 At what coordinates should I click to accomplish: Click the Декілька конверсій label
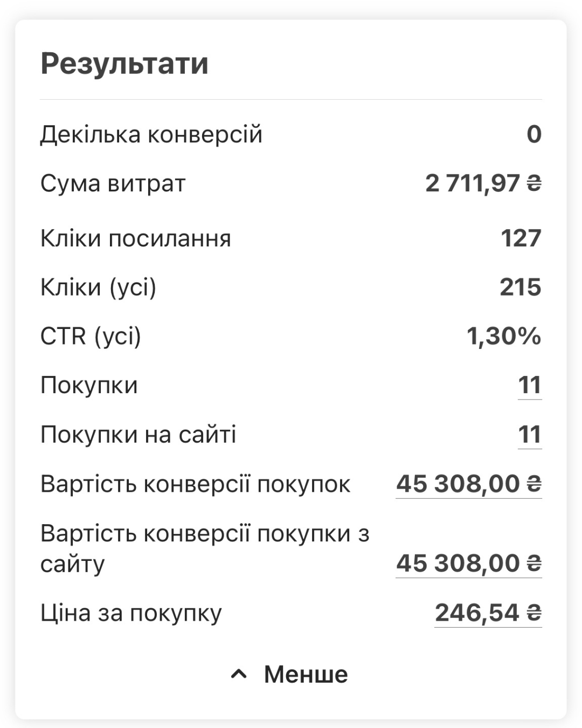[x=151, y=134]
